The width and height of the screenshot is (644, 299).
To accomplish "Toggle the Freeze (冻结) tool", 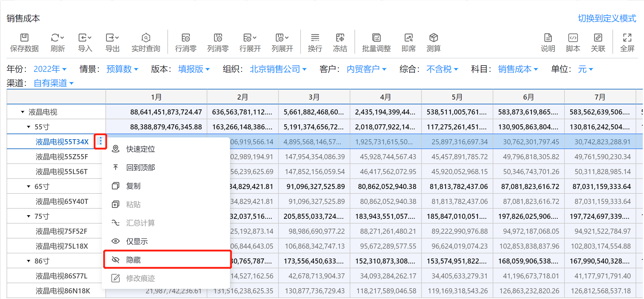I will click(340, 38).
